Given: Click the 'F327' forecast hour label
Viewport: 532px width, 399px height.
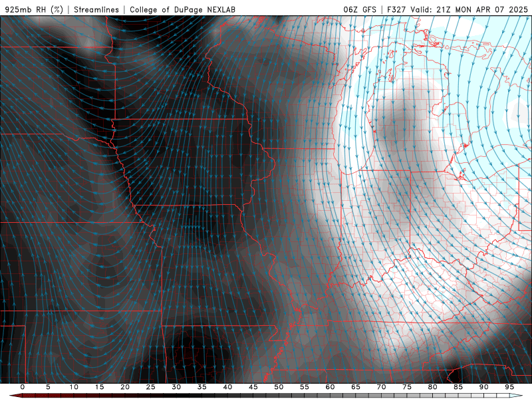Looking at the screenshot, I should click(396, 9).
